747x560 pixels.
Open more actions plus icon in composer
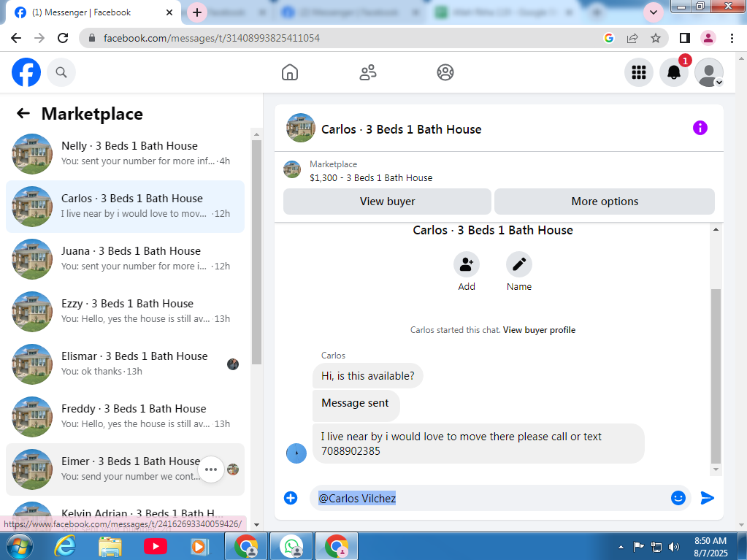(291, 498)
